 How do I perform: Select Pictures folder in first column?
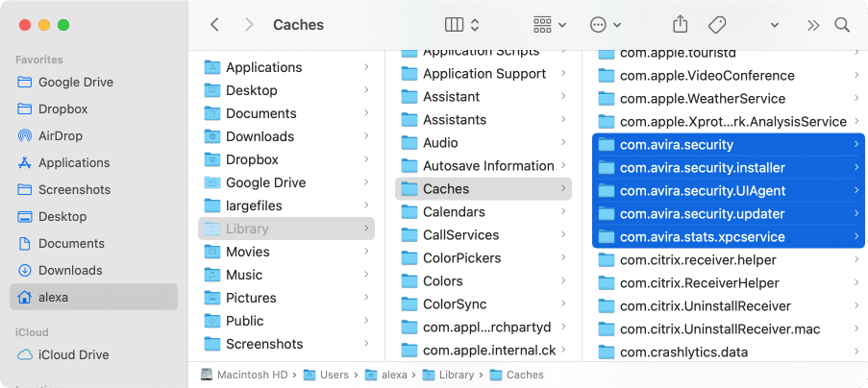coord(286,298)
